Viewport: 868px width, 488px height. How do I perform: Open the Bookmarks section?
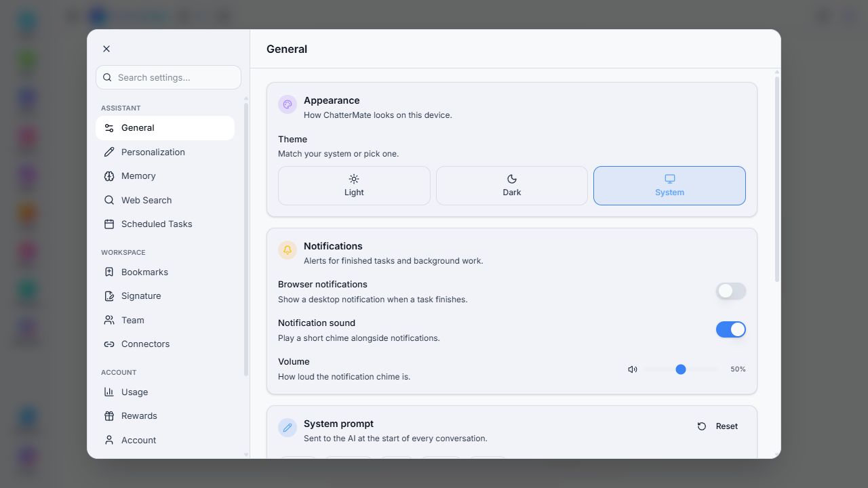(165, 272)
